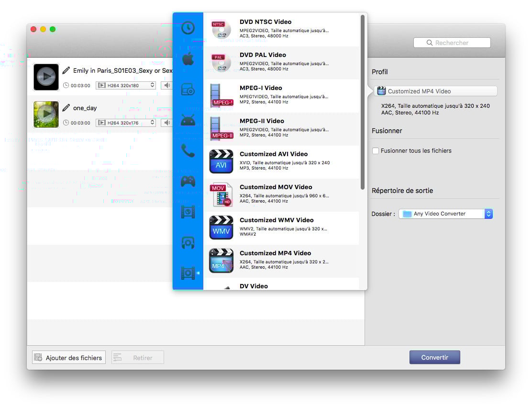Choose DVD PAL Video profile
Image resolution: width=532 pixels, height=408 pixels.
pyautogui.click(x=281, y=63)
